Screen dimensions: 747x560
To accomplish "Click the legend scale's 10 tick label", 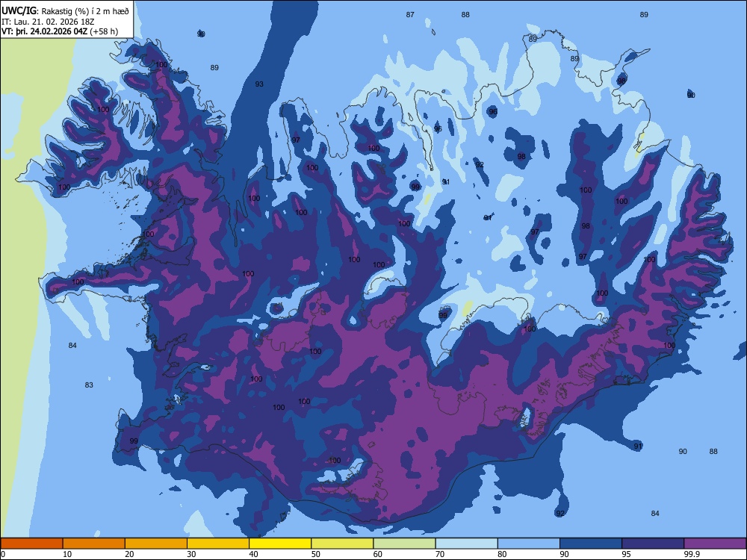I will pyautogui.click(x=67, y=554).
